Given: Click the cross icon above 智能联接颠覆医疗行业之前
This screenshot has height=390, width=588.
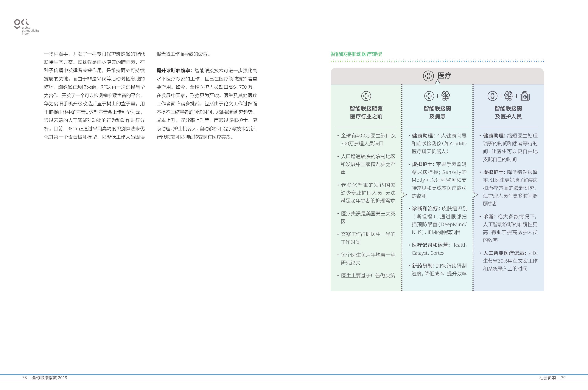Looking at the screenshot, I should [366, 96].
